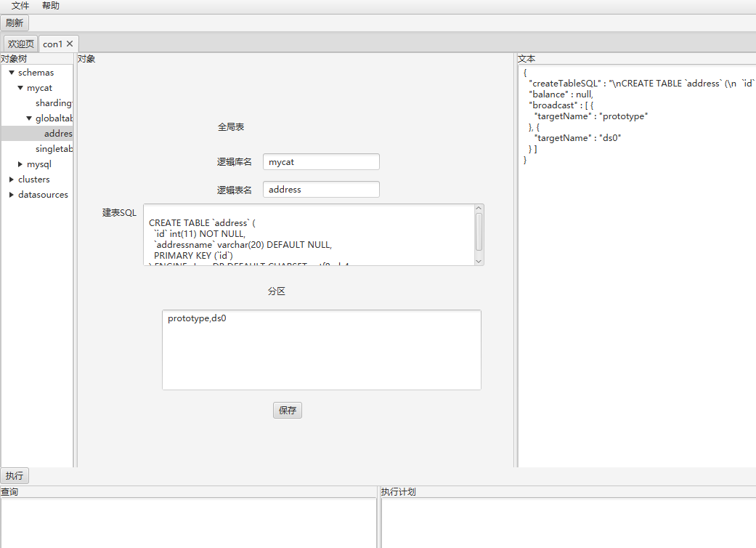Click the 逻辑表名 input field containing address
The width and height of the screenshot is (756, 548).
click(x=321, y=189)
